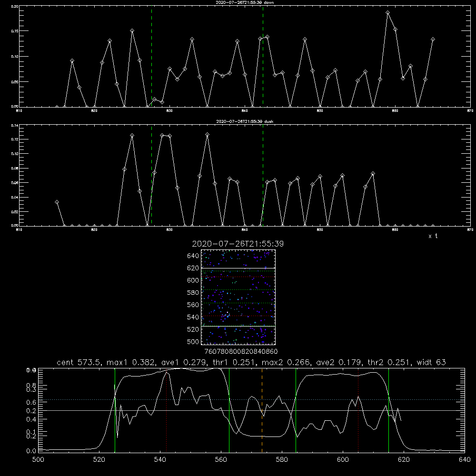Click the 600 tick label on bottom plot x-axis

(343, 460)
